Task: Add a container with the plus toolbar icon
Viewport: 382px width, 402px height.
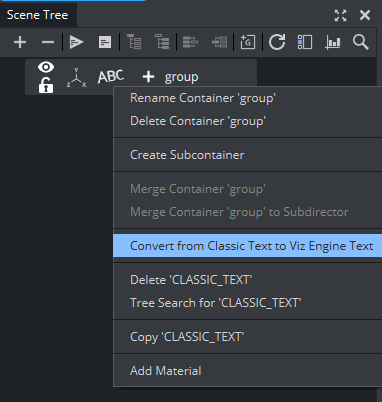Action: pyautogui.click(x=20, y=42)
